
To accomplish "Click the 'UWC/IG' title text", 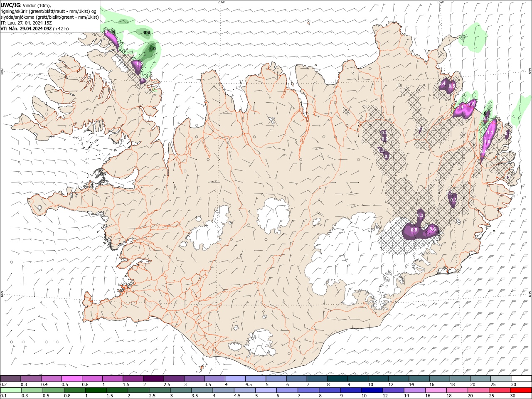I will click(x=10, y=5).
